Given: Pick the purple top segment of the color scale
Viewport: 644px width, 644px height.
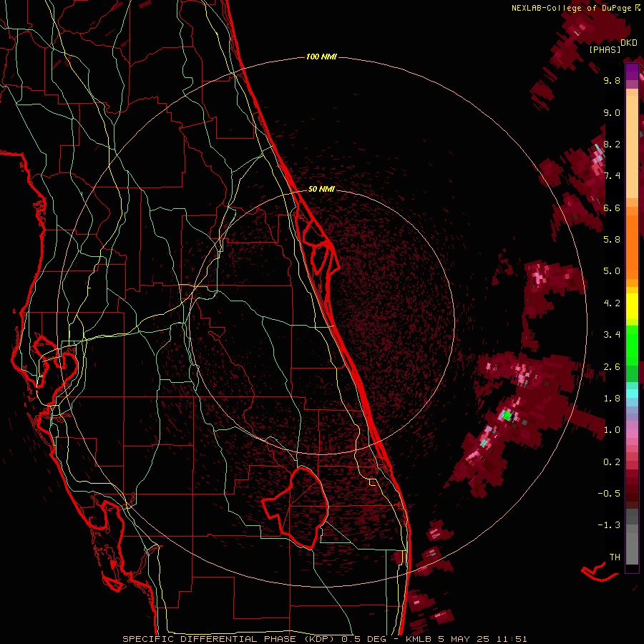Looking at the screenshot, I should pyautogui.click(x=632, y=72).
